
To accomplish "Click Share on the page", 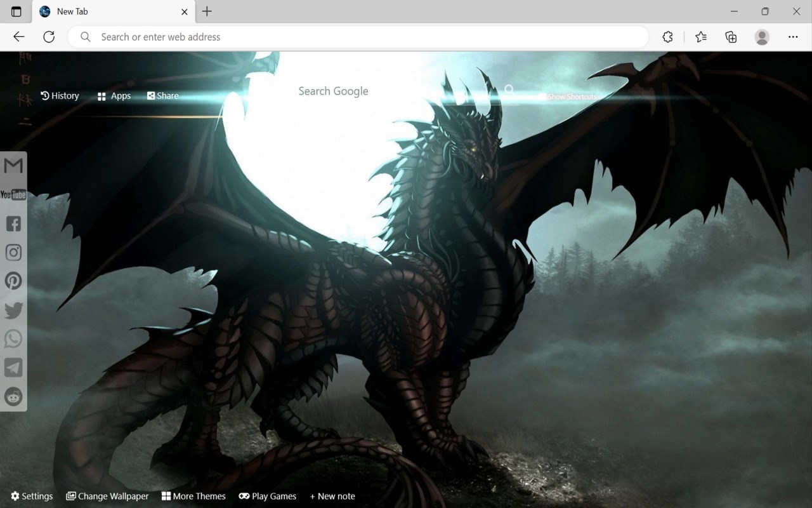I will click(163, 96).
